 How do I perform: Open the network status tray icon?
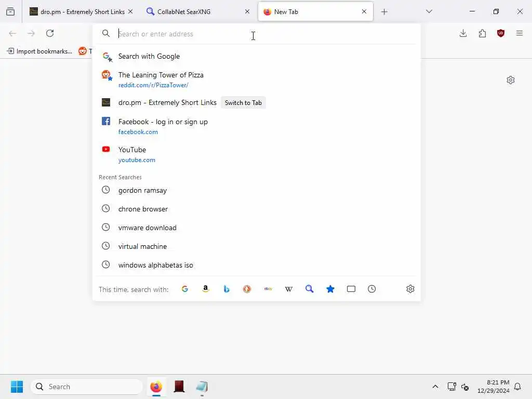[x=451, y=387]
